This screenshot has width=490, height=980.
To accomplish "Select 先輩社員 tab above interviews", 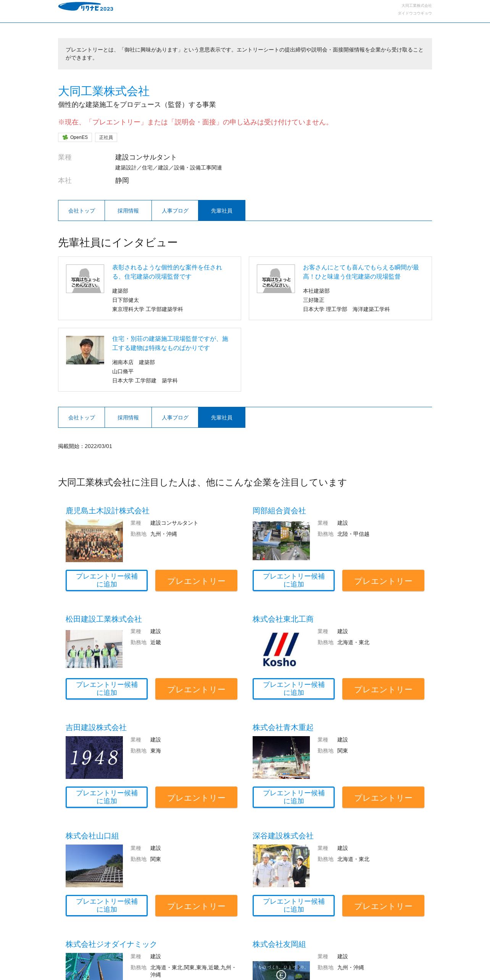I will [222, 211].
